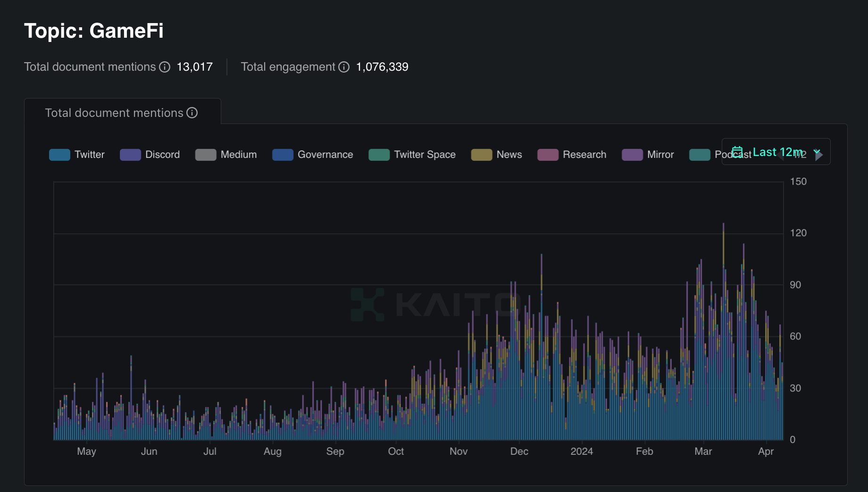The height and width of the screenshot is (492, 868).
Task: Click the tallest March bar above 120
Action: tap(723, 331)
